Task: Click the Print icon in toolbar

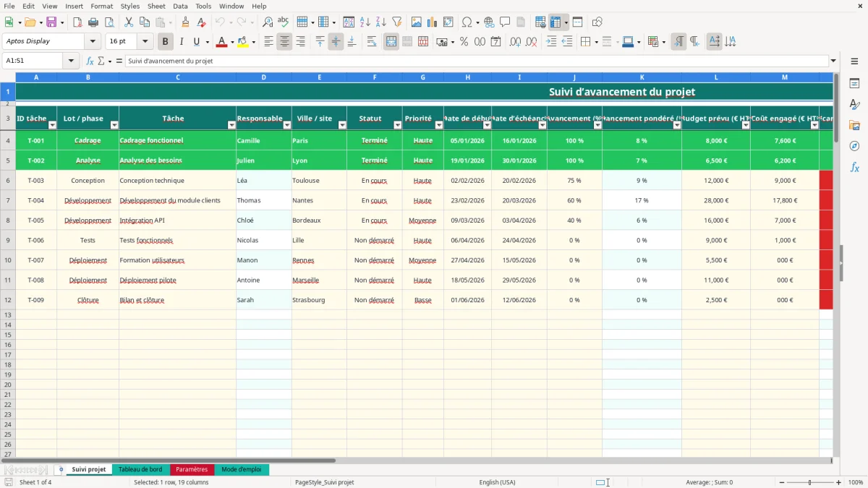Action: (x=93, y=22)
